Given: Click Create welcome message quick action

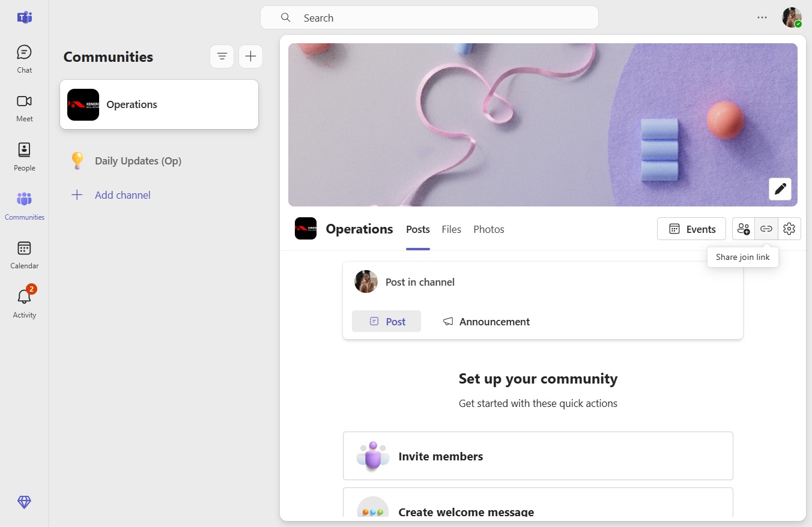Looking at the screenshot, I should pyautogui.click(x=538, y=504).
